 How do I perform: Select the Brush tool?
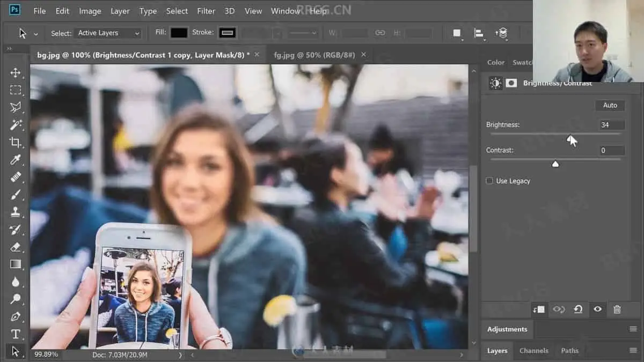tap(16, 195)
